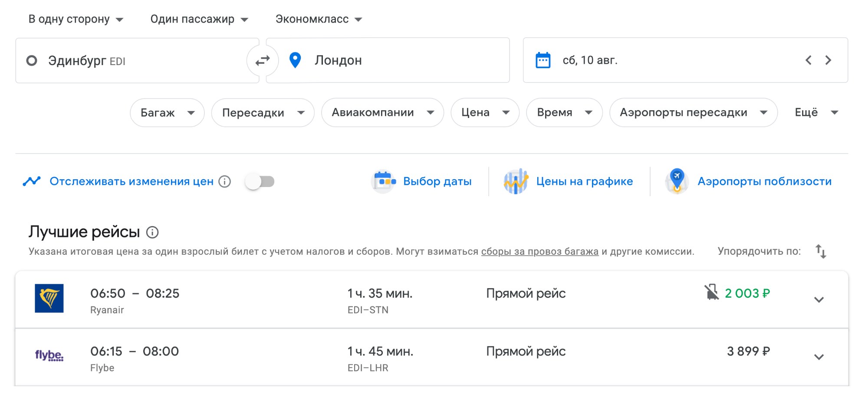Image resolution: width=868 pixels, height=417 pixels.
Task: Click the Аэропорты поблизости map pin icon
Action: (677, 181)
